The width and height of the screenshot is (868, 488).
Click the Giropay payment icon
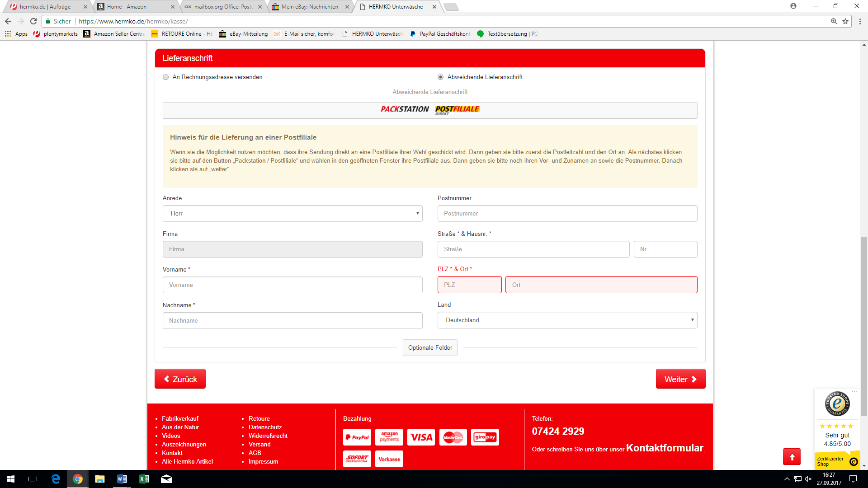(x=485, y=437)
